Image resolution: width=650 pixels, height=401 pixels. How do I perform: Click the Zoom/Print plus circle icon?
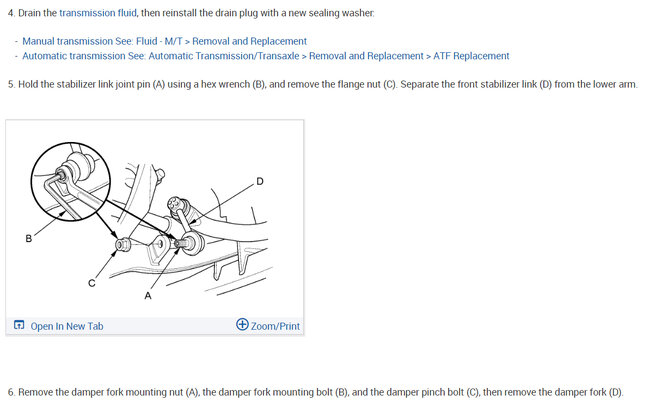(242, 324)
